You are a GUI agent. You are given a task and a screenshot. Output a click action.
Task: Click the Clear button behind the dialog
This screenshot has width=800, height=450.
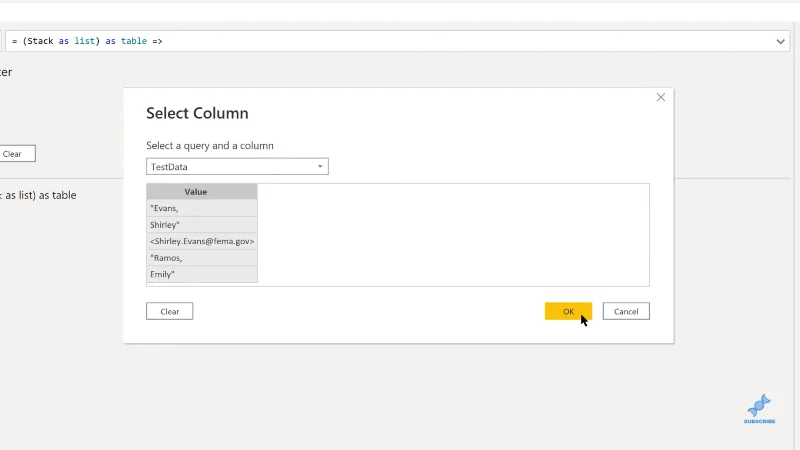tap(15, 154)
